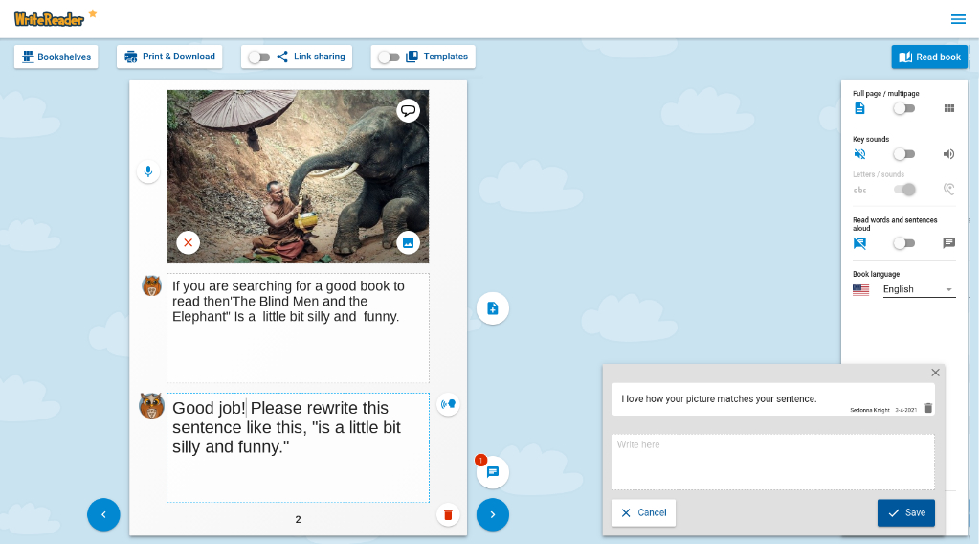Click the abc letters icon

click(860, 190)
